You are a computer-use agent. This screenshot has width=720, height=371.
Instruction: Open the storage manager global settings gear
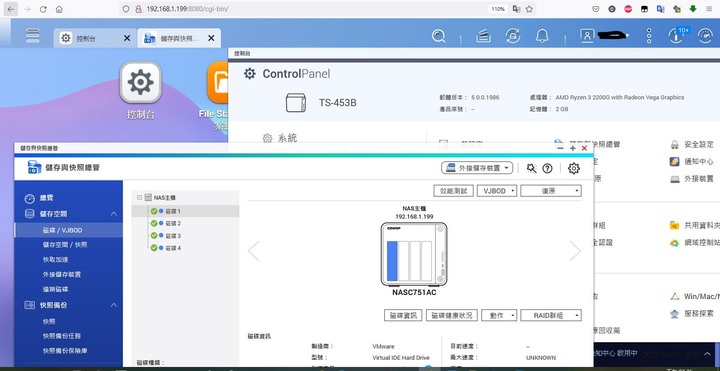pos(574,169)
